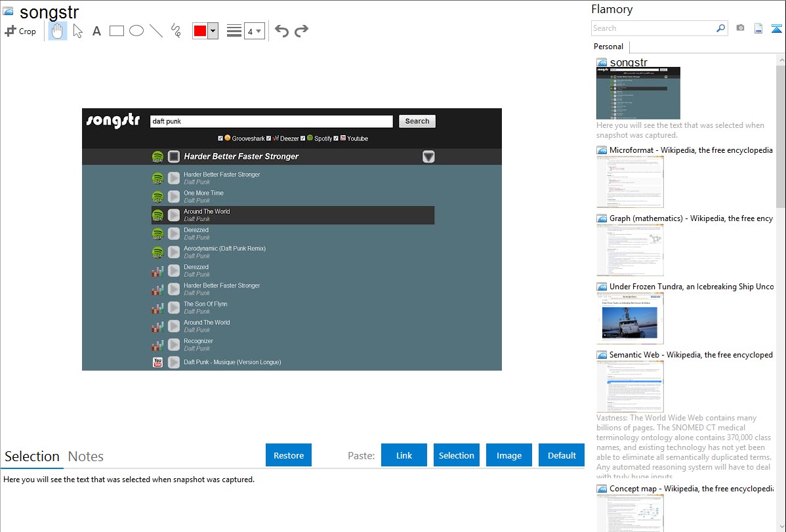The image size is (786, 532).
Task: Switch to the Personal tab
Action: click(609, 47)
